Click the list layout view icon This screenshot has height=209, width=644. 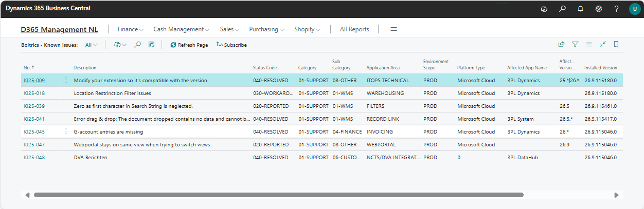pyautogui.click(x=588, y=45)
